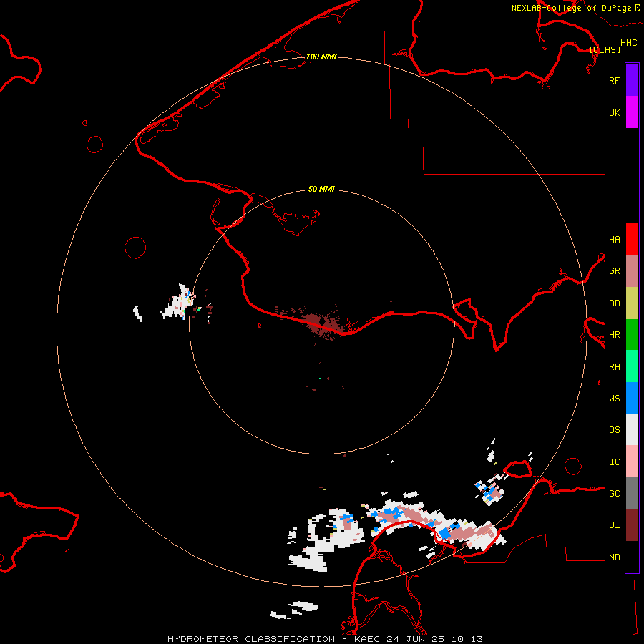Click the HHC product code label

click(x=629, y=43)
